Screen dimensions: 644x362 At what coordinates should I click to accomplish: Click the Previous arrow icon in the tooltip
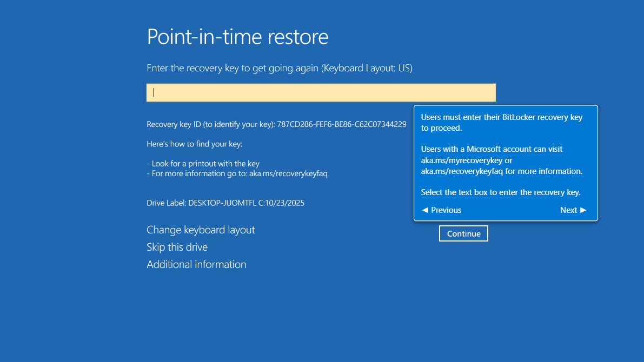[425, 210]
